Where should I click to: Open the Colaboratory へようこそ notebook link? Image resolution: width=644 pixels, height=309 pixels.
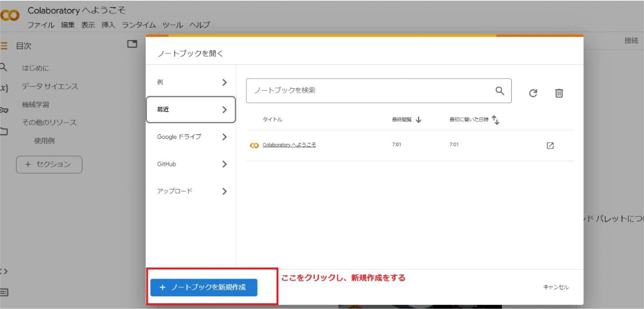tap(289, 145)
